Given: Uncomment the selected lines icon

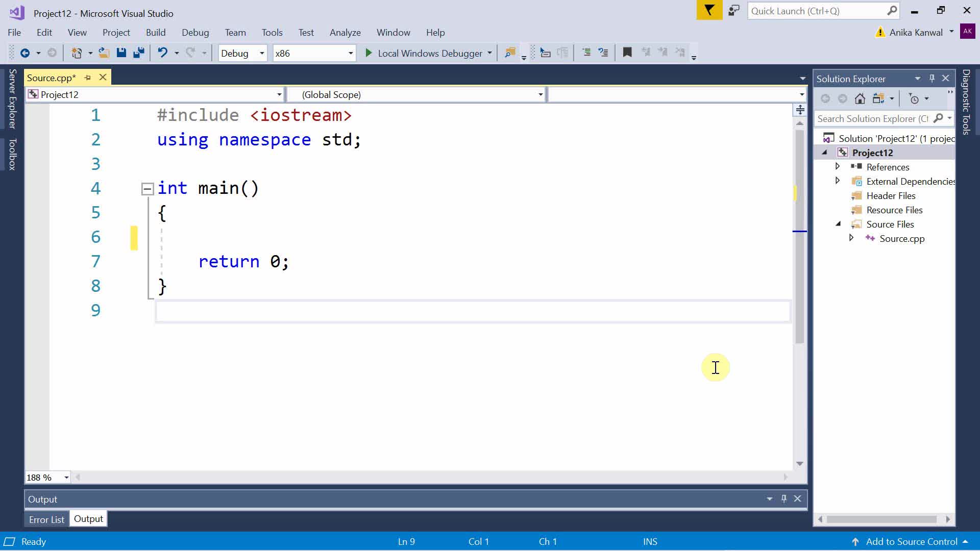Looking at the screenshot, I should [x=603, y=53].
